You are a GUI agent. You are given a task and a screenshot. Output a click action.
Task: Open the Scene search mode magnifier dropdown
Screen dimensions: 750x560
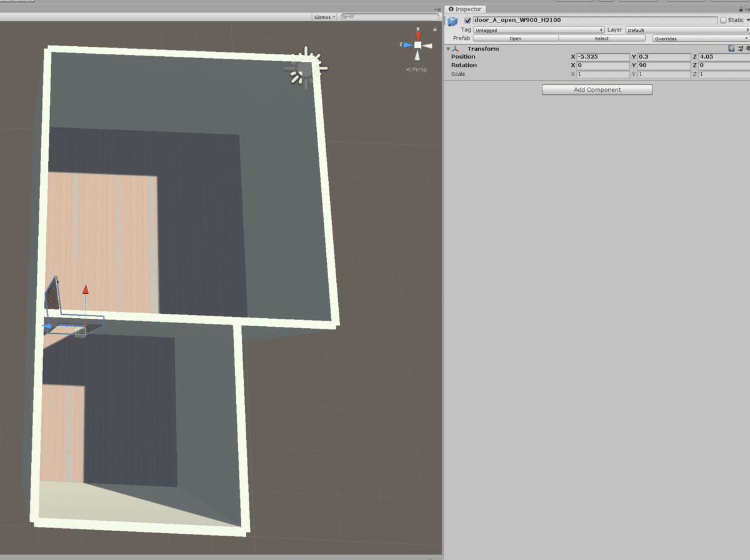click(345, 17)
